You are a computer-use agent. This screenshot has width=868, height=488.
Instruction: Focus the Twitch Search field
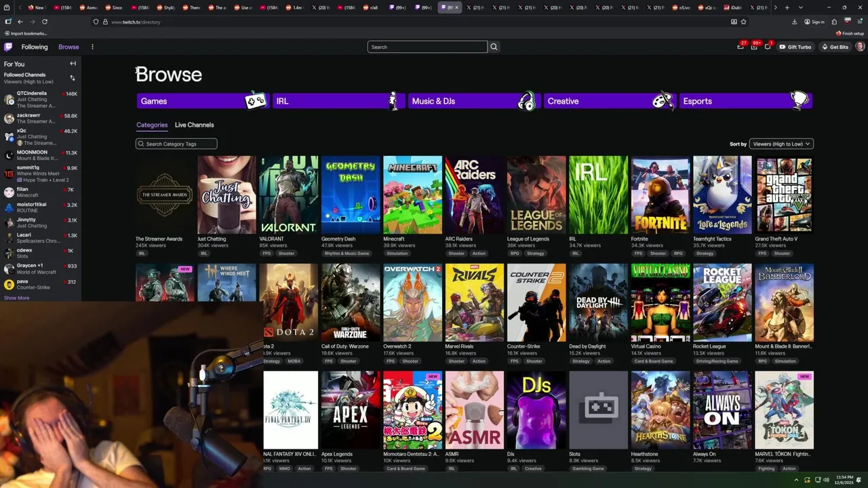(427, 47)
